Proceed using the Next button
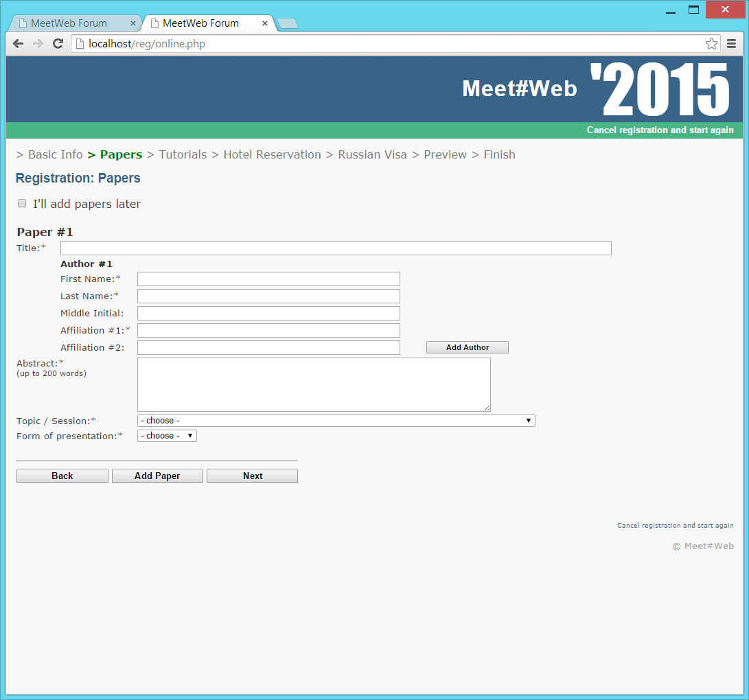 pyautogui.click(x=251, y=475)
